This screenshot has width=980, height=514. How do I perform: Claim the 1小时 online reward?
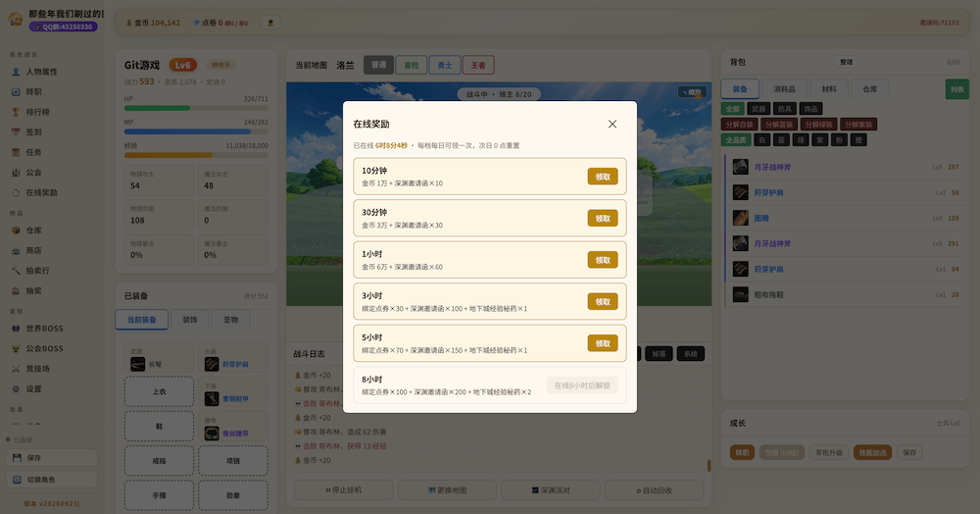[603, 260]
